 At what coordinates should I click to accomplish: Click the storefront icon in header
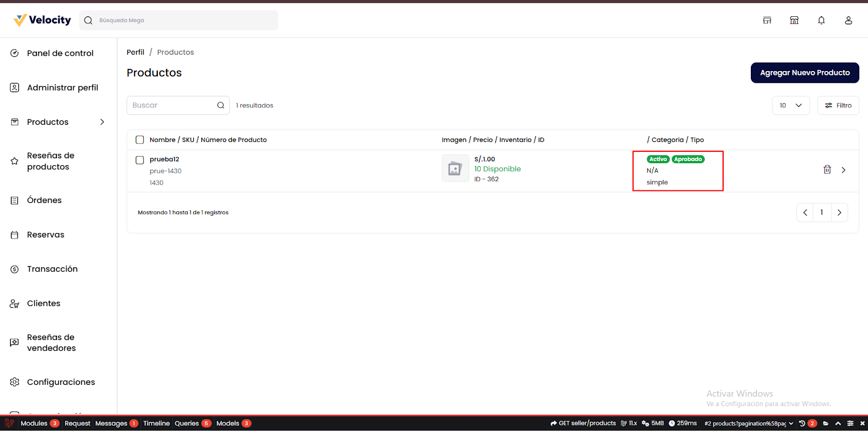tap(794, 21)
